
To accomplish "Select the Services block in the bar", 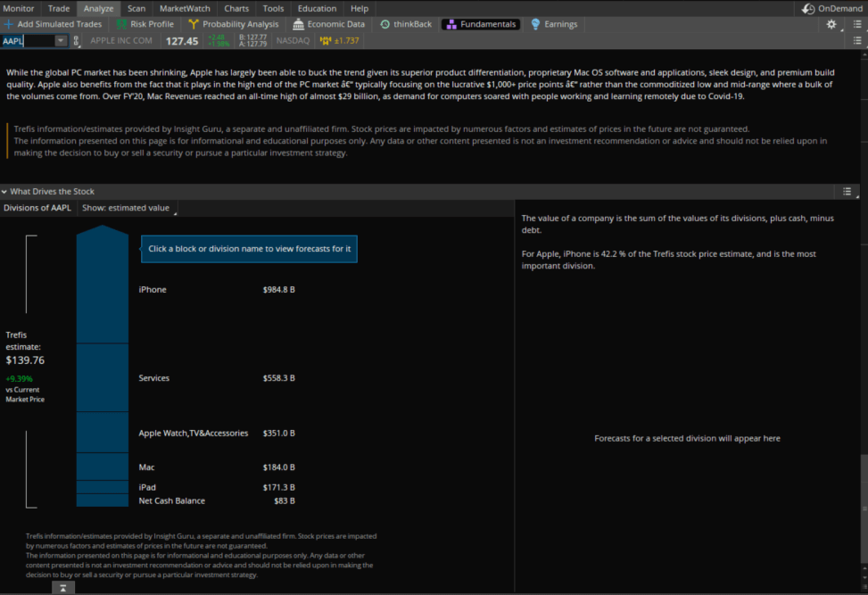I will 103,378.
